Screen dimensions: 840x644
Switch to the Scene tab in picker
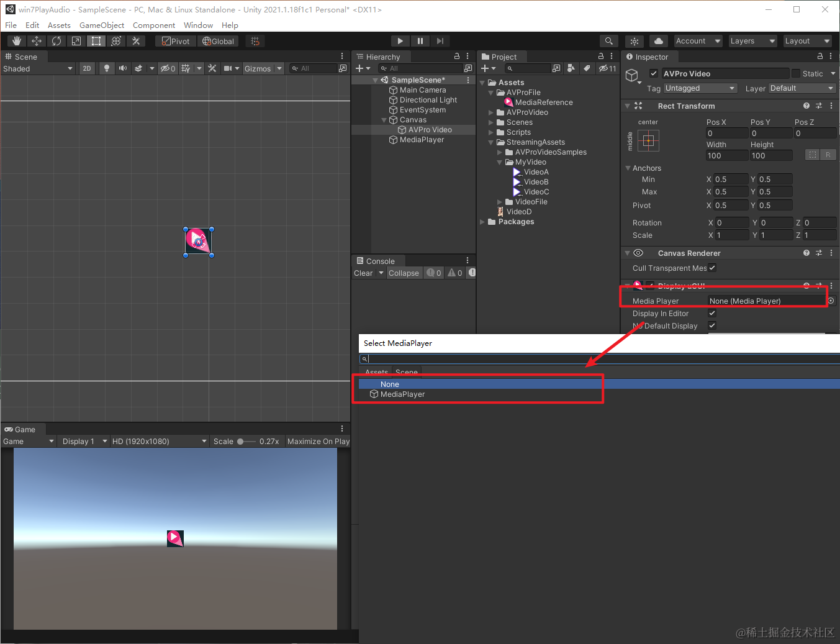pyautogui.click(x=407, y=372)
